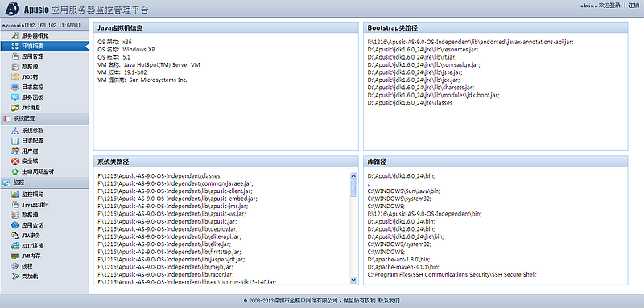Click the lib\rt.jar bootstrap path
The image size is (644, 308).
tap(412, 57)
